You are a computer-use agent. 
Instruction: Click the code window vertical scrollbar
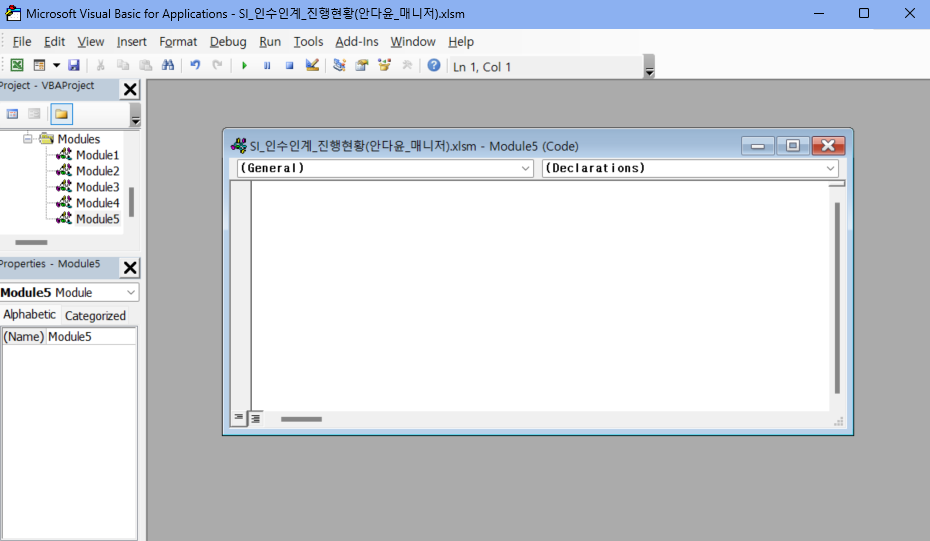(x=837, y=298)
